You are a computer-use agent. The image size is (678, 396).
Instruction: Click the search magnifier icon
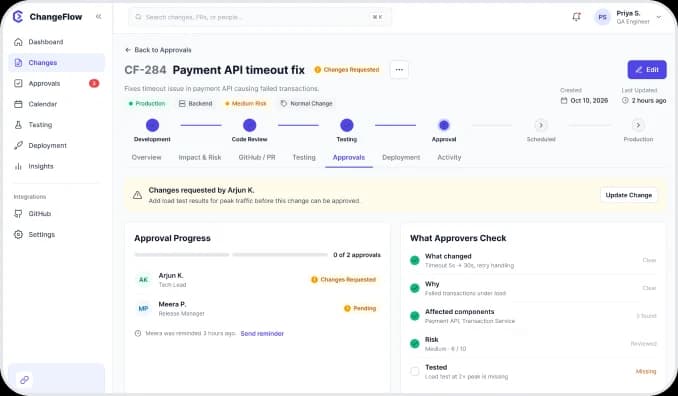point(138,17)
